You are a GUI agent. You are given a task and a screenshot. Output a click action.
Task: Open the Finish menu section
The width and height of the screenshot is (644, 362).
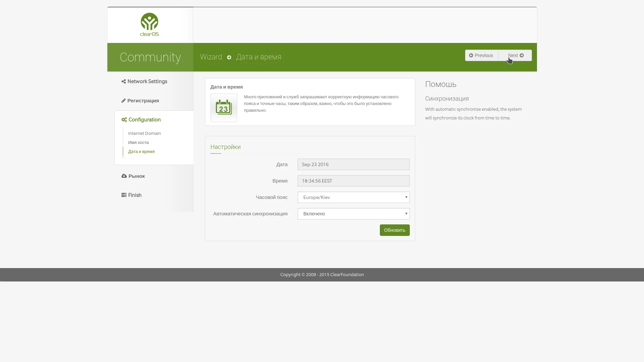pyautogui.click(x=135, y=195)
